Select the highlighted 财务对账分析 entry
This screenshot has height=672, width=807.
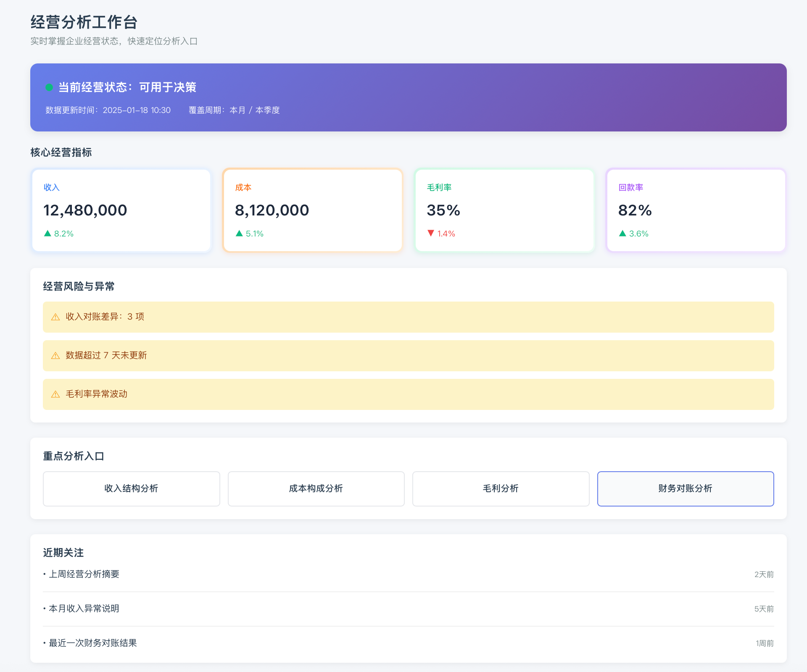click(685, 488)
